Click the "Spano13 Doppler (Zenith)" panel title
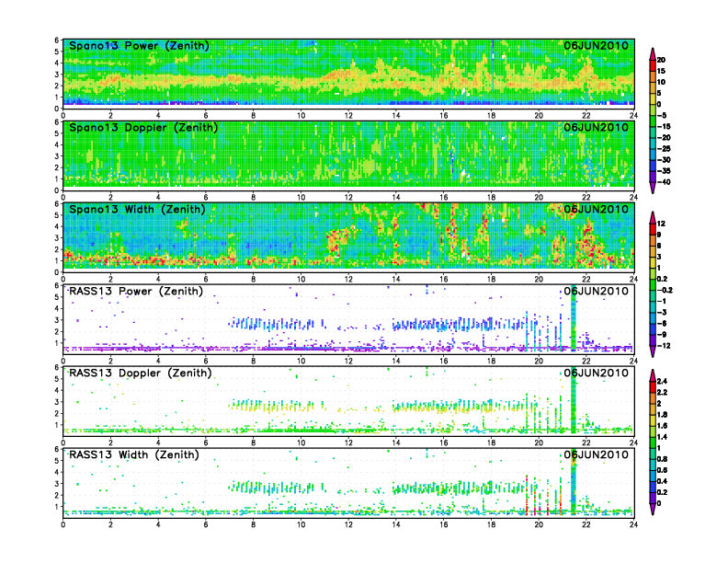The height and width of the screenshot is (563, 728). pos(143,128)
